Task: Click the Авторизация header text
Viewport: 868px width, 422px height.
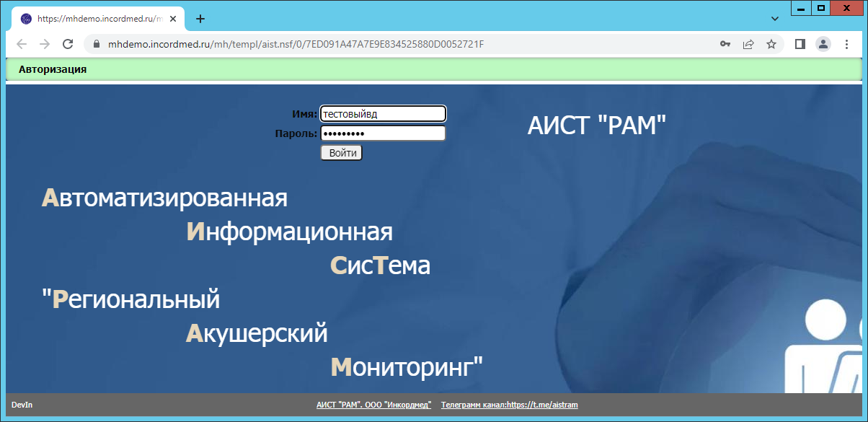Action: (53, 69)
